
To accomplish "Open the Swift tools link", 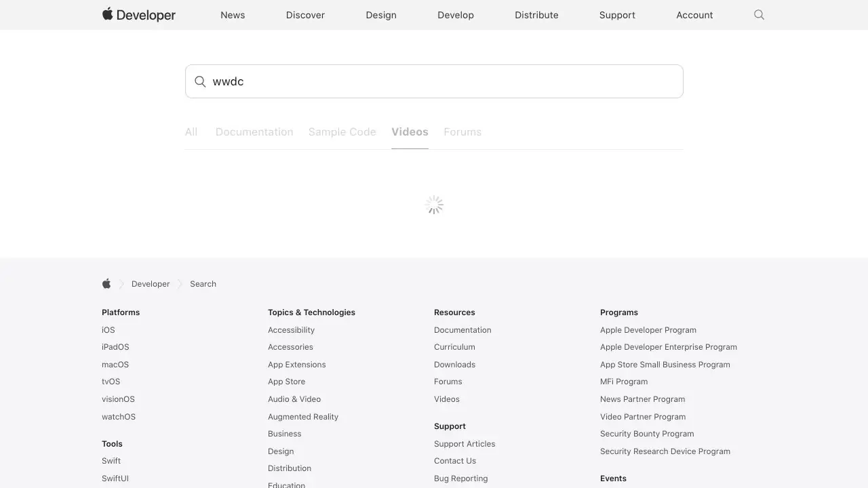I will click(111, 461).
